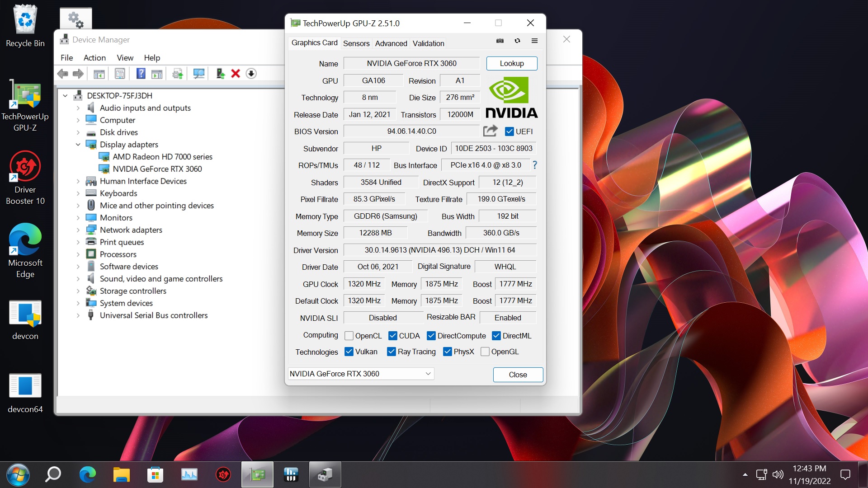Click the GPU-Z screenshot camera icon
The height and width of the screenshot is (488, 868).
coord(500,41)
